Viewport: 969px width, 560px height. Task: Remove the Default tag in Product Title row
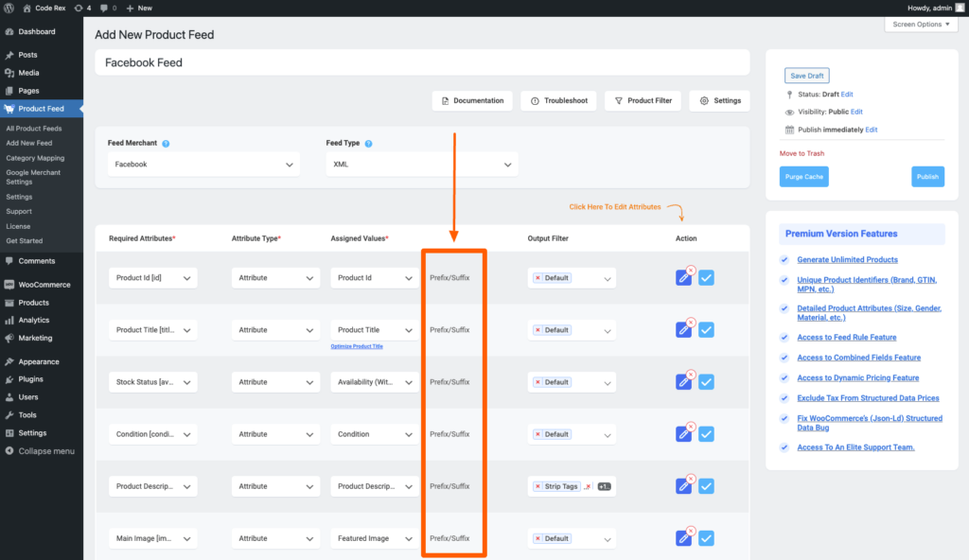pyautogui.click(x=537, y=330)
